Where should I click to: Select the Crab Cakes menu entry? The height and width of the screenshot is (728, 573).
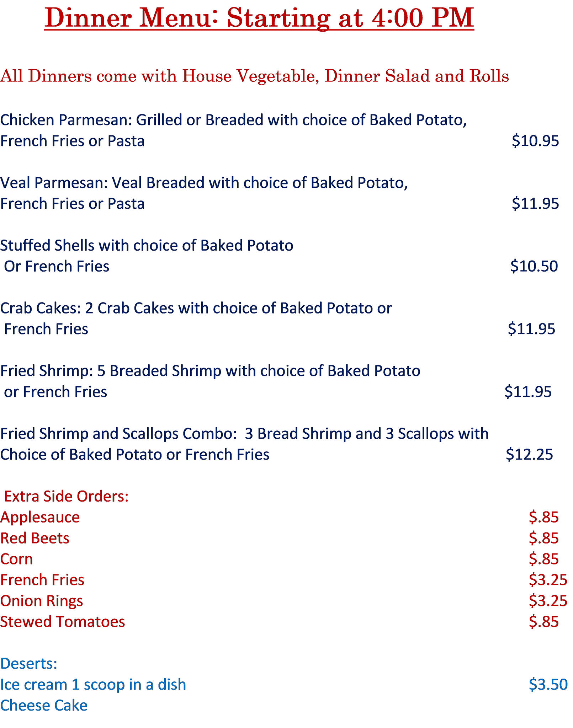coord(196,309)
